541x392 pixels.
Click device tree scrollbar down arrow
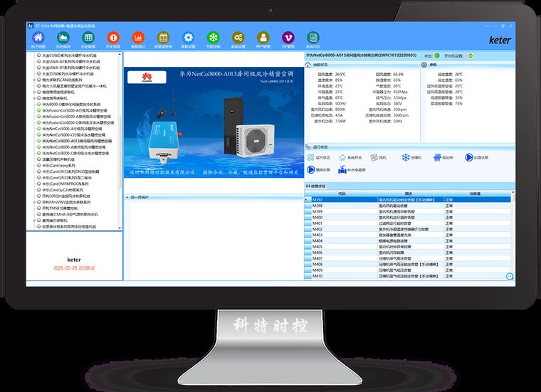click(x=120, y=228)
